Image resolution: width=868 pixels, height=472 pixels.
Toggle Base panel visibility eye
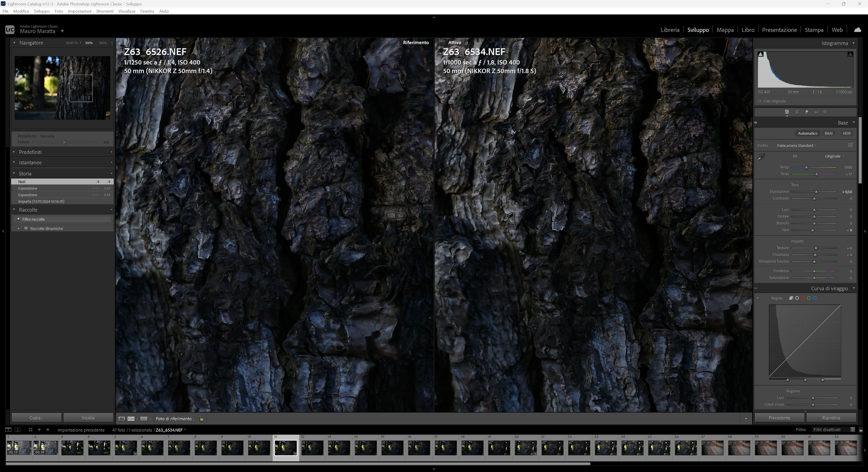(756, 123)
